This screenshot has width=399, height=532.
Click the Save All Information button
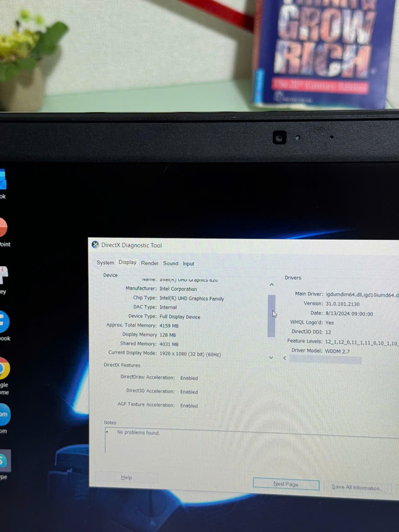coord(356,487)
